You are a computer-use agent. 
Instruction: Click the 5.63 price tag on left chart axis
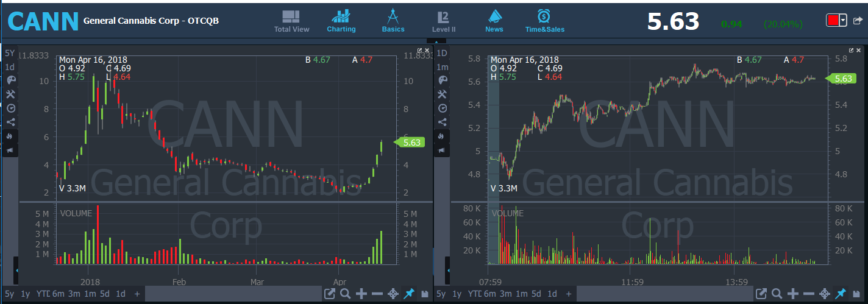[408, 143]
